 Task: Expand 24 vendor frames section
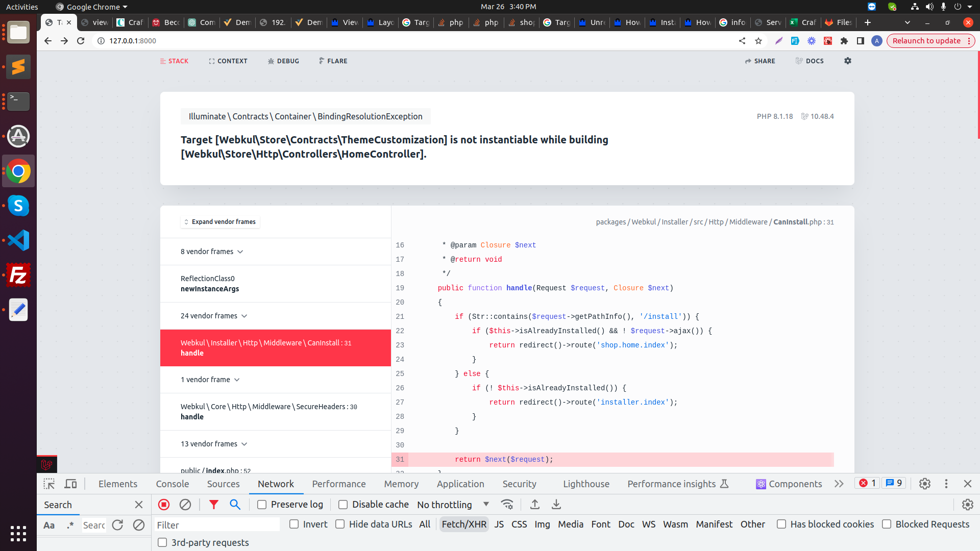tap(213, 315)
